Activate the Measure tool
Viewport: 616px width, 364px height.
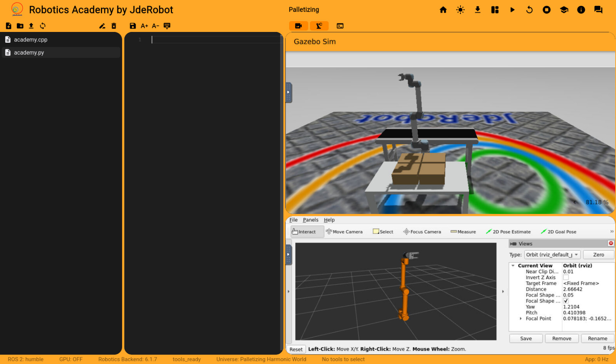click(463, 232)
